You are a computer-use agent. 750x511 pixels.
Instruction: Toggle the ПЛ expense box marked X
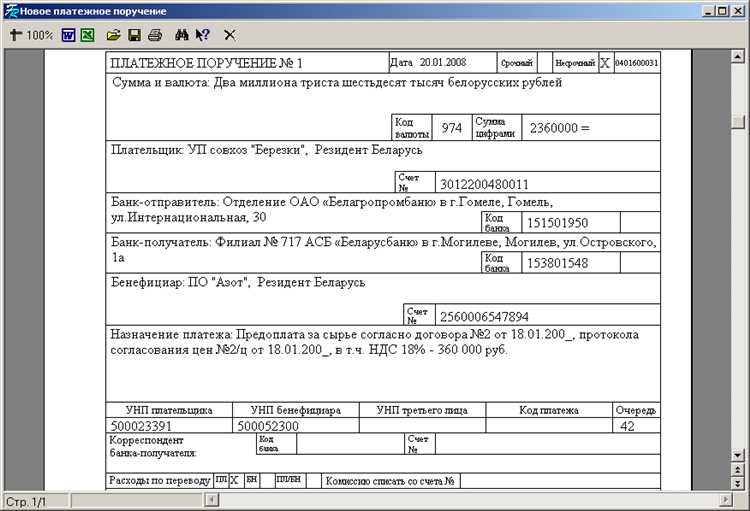point(235,481)
